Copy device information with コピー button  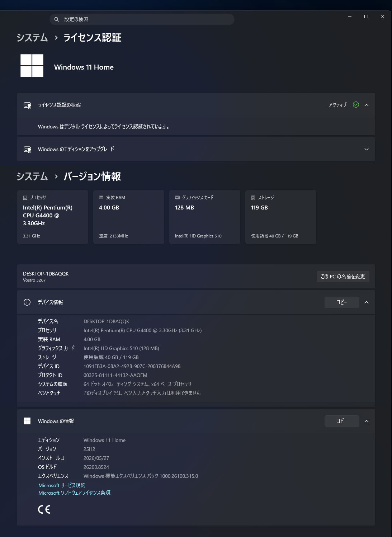tap(342, 302)
